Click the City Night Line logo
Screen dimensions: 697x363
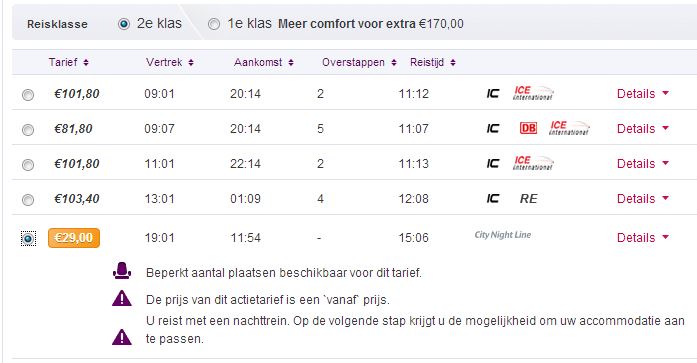503,235
